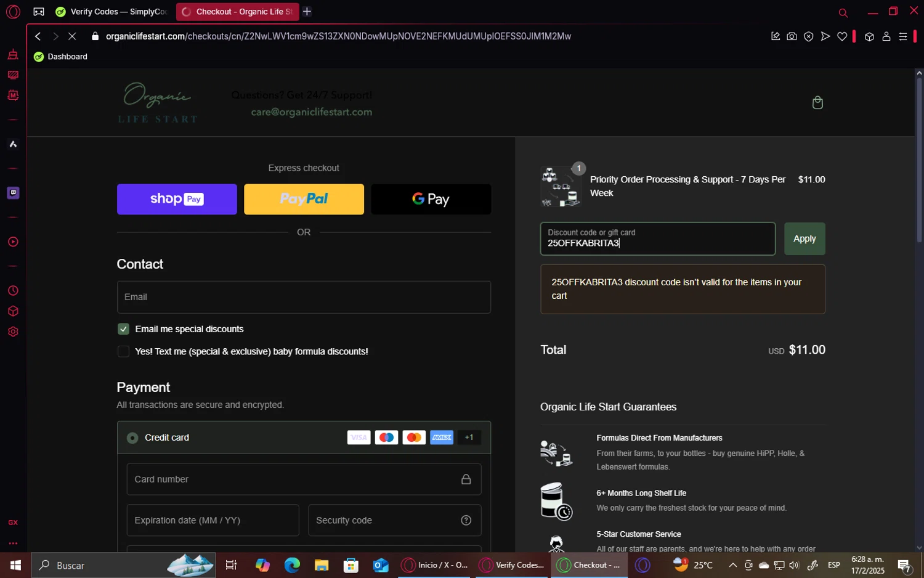
Task: Show hidden system tray icons
Action: tap(732, 565)
